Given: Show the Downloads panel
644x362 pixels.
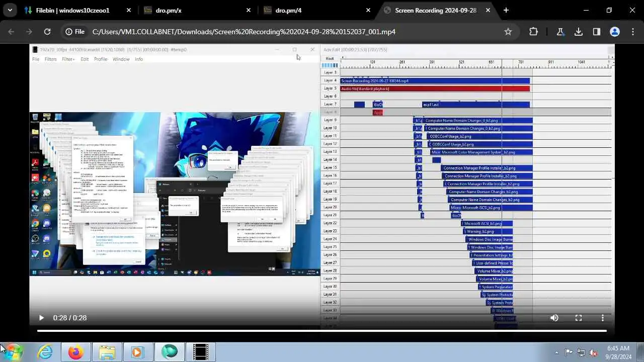Looking at the screenshot, I should pos(579,32).
